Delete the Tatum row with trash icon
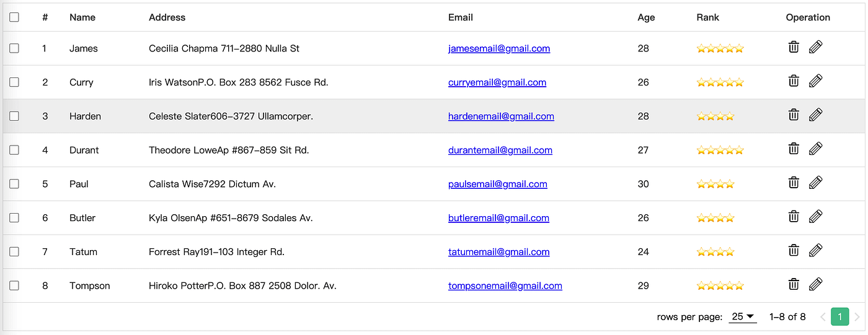The height and width of the screenshot is (335, 868). (x=794, y=250)
